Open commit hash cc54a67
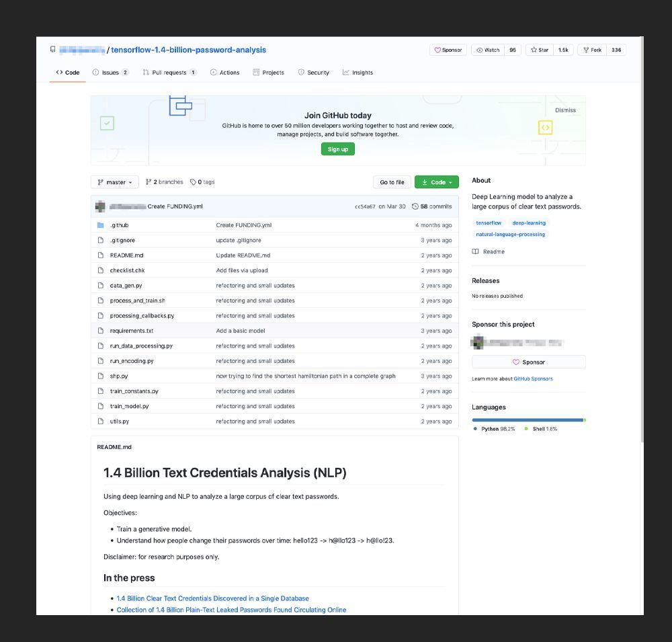 [365, 206]
